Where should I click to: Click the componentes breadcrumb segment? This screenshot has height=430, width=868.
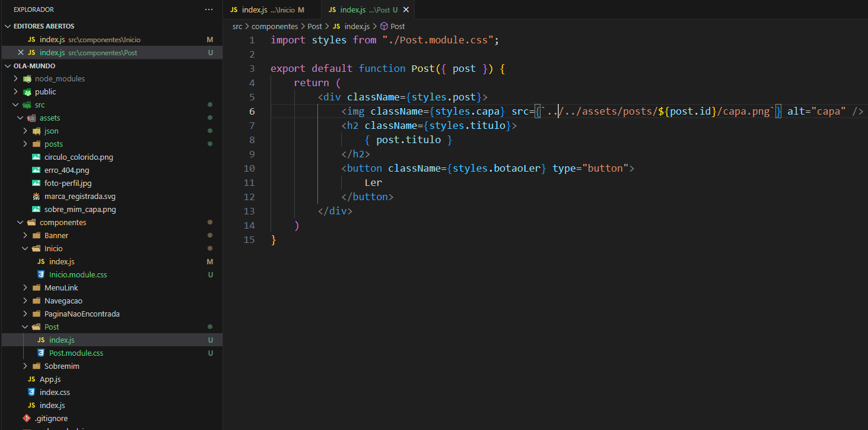(x=275, y=26)
